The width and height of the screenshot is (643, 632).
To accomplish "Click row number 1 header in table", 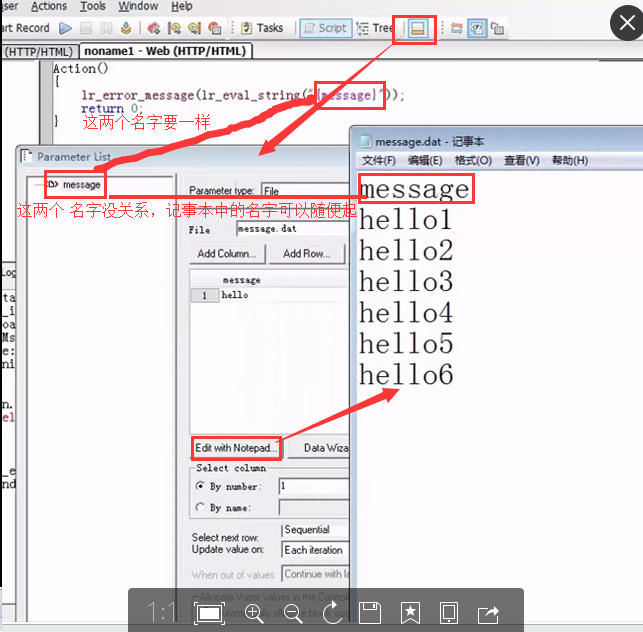I will point(205,296).
